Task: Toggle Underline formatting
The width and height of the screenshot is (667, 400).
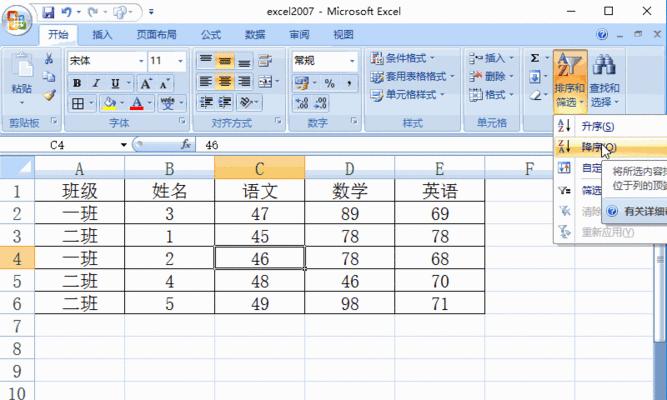Action: pos(115,83)
